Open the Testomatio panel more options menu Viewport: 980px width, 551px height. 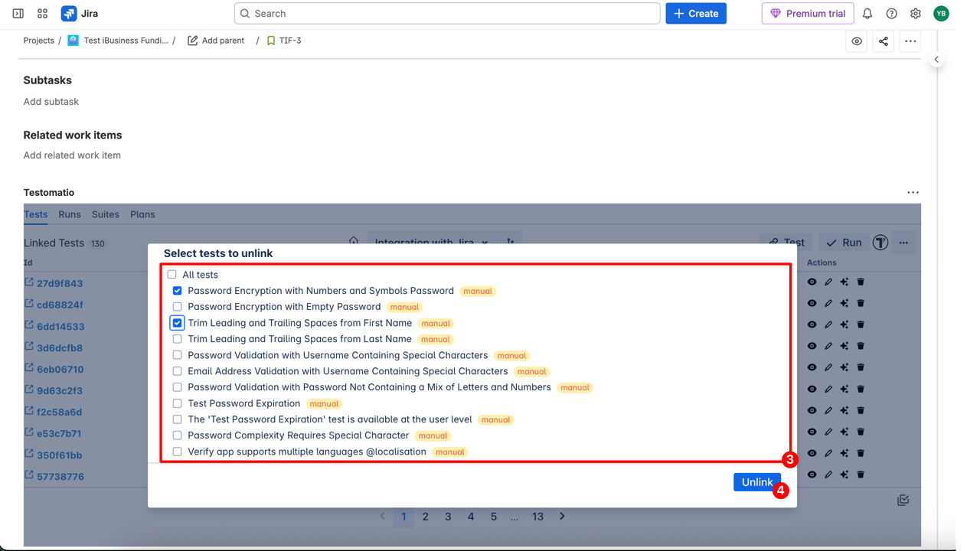click(x=913, y=192)
